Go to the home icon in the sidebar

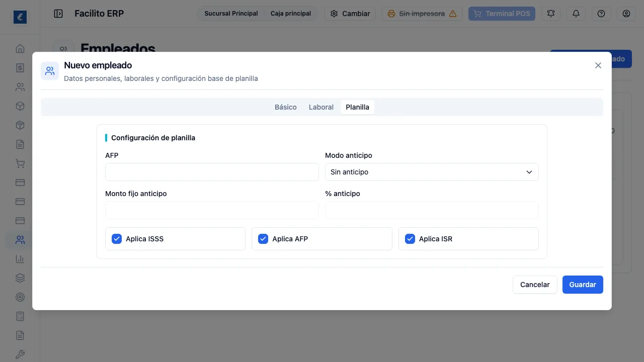point(20,49)
